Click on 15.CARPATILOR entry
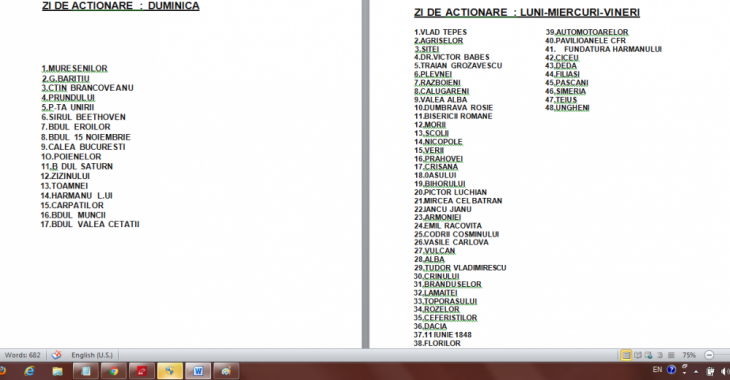 (x=72, y=205)
